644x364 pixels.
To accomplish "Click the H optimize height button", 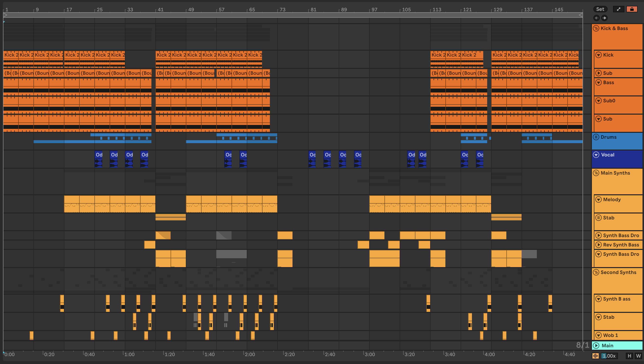I will (x=629, y=356).
